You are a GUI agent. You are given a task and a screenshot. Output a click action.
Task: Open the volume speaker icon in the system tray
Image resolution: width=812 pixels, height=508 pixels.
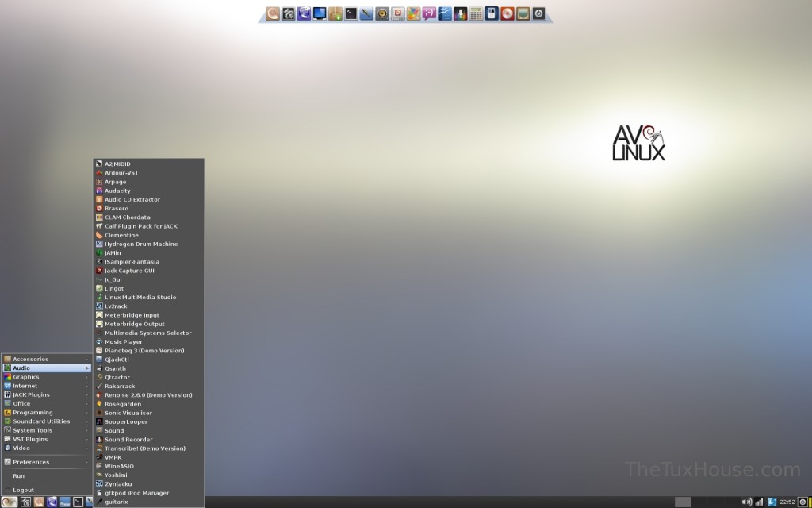click(x=746, y=502)
